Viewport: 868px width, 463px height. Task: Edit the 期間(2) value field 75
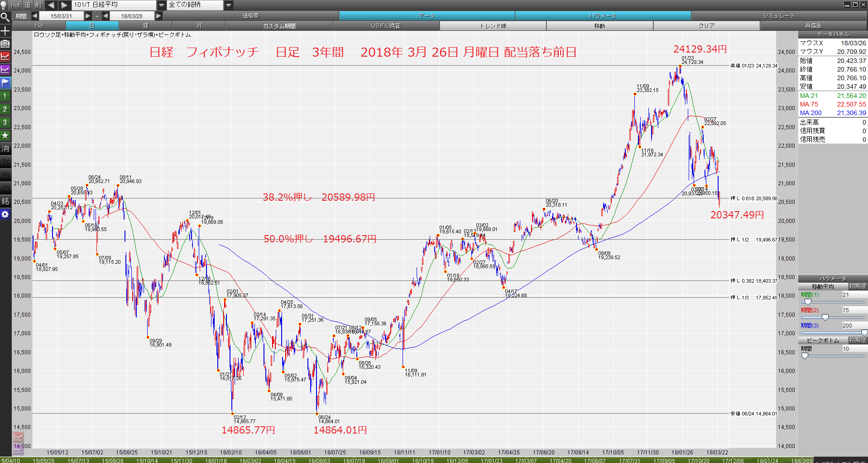pos(854,310)
